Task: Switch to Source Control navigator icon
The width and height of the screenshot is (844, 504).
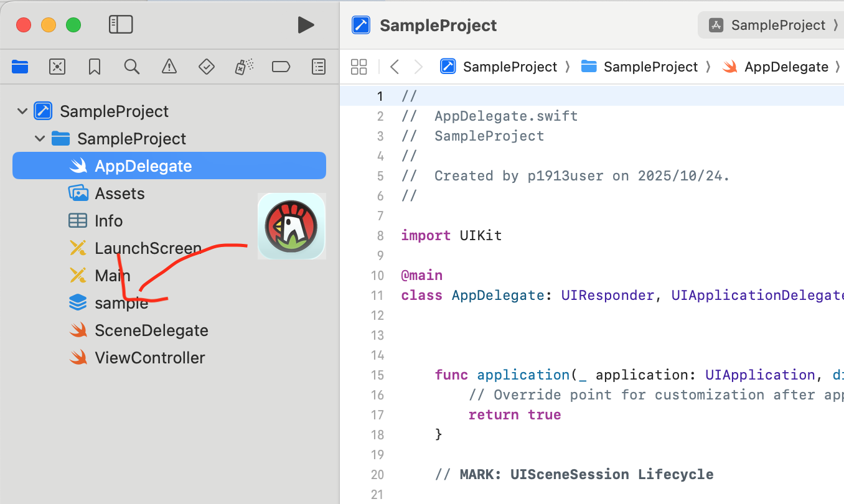Action: (57, 67)
